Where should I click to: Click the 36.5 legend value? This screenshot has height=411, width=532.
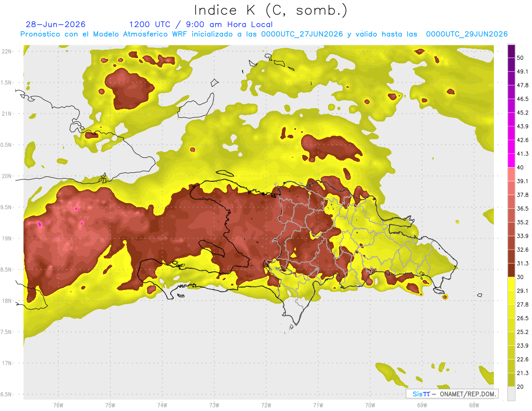point(522,208)
